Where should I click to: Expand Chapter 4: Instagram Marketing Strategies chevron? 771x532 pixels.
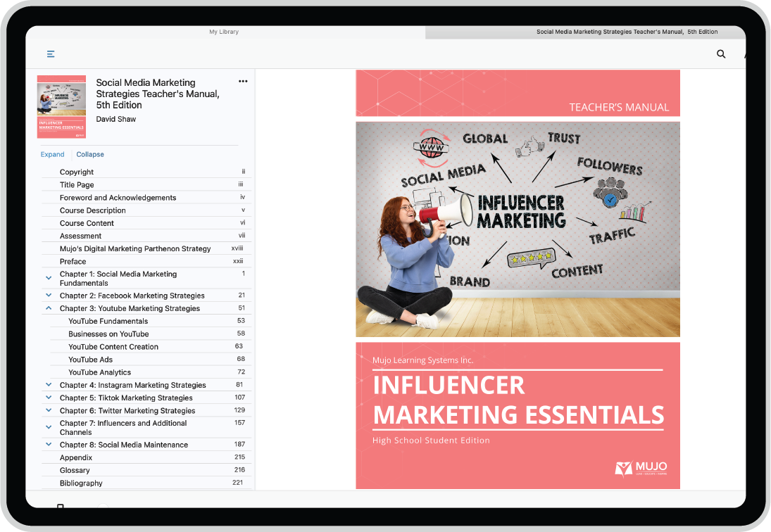pyautogui.click(x=49, y=385)
